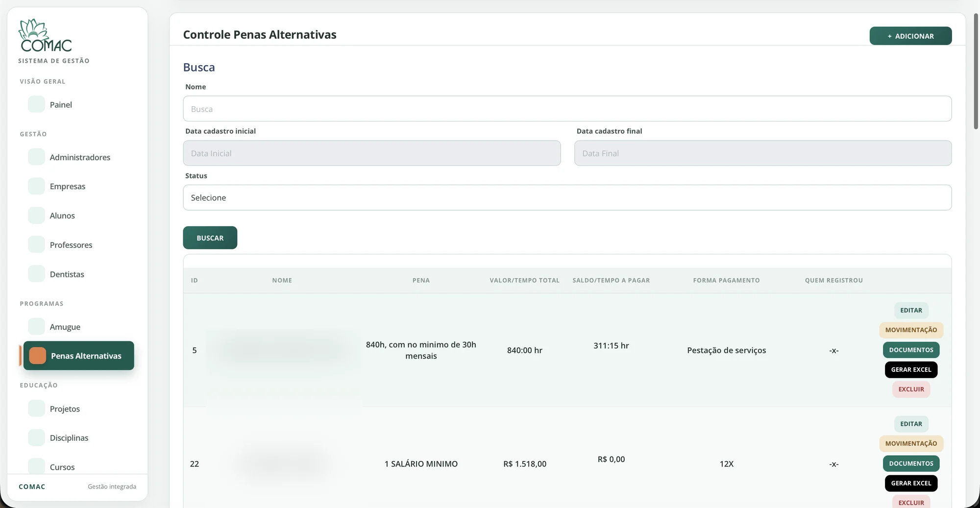Click the Administradores sidebar icon
The image size is (980, 508).
[36, 157]
